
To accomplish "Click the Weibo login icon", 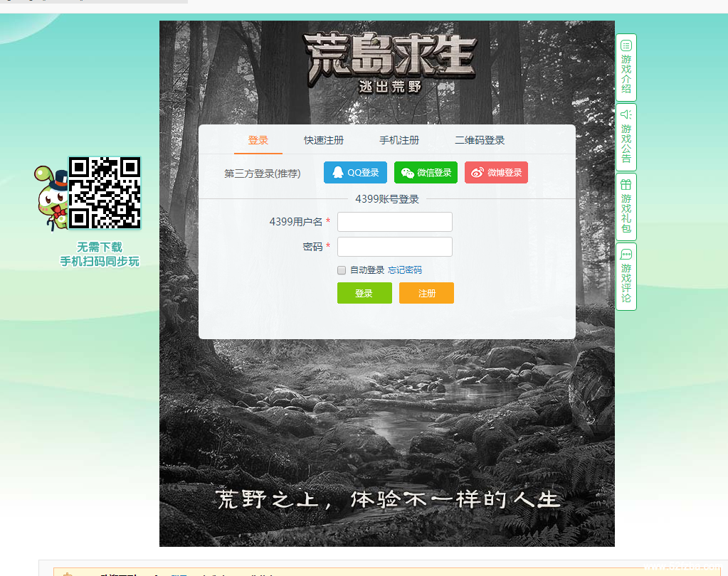I will click(478, 173).
